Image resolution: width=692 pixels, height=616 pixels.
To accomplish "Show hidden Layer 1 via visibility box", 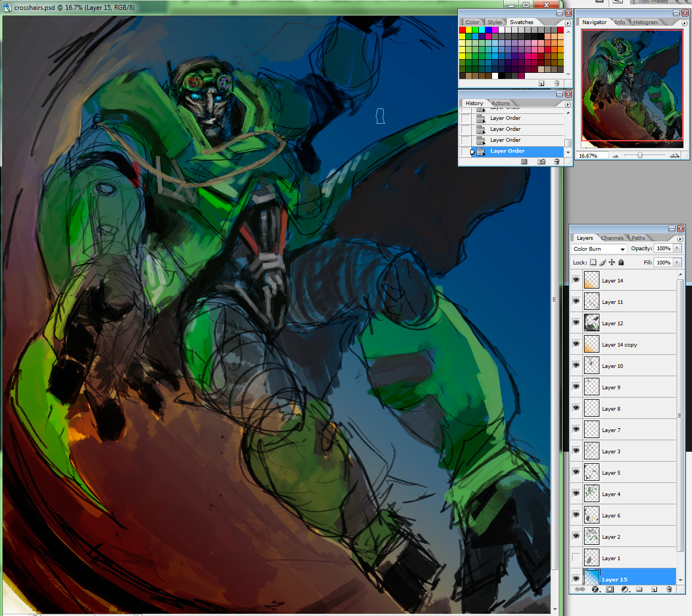I will (x=576, y=557).
